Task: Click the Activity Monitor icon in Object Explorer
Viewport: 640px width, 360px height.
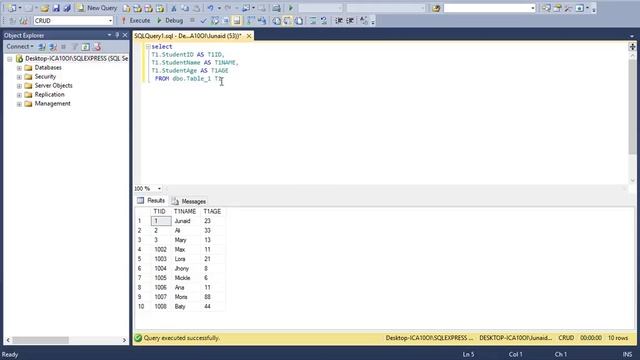Action: 97,47
